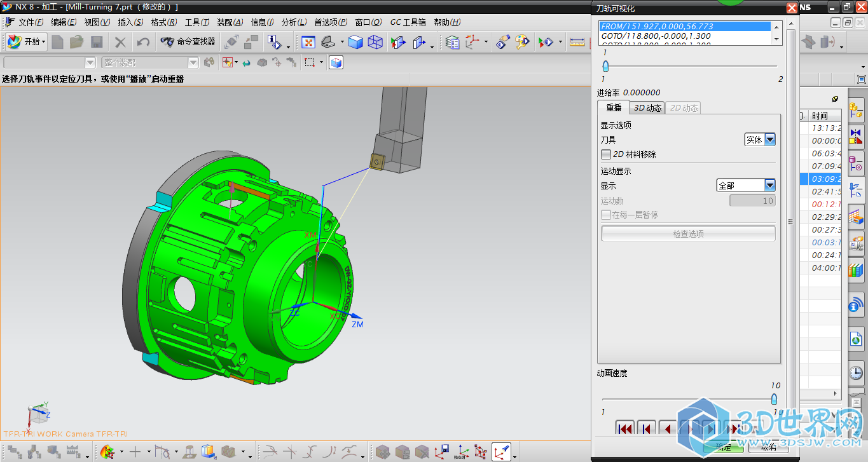Viewport: 868px width, 462px height.
Task: Enable the 2D 材料移除 checkbox
Action: tap(606, 154)
